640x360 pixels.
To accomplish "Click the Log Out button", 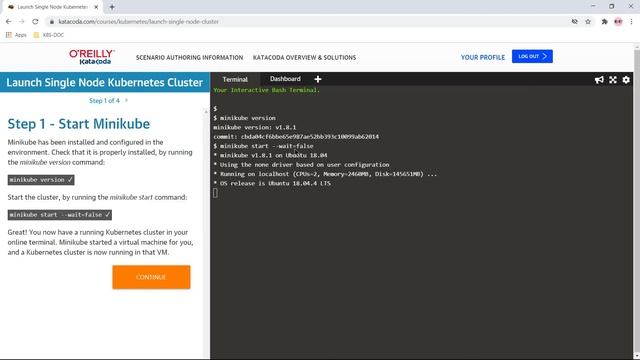I will click(x=532, y=57).
